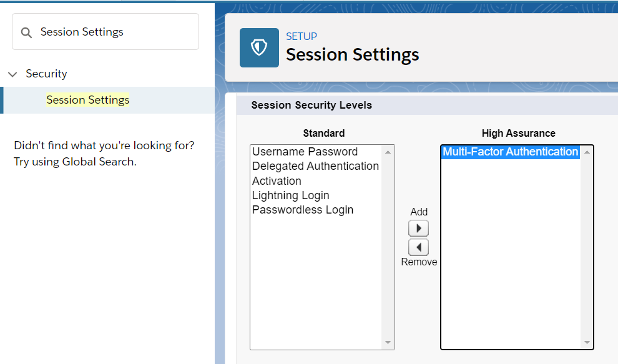618x364 pixels.
Task: Select Multi-Factor Authentication in High Assurance
Action: tap(511, 152)
